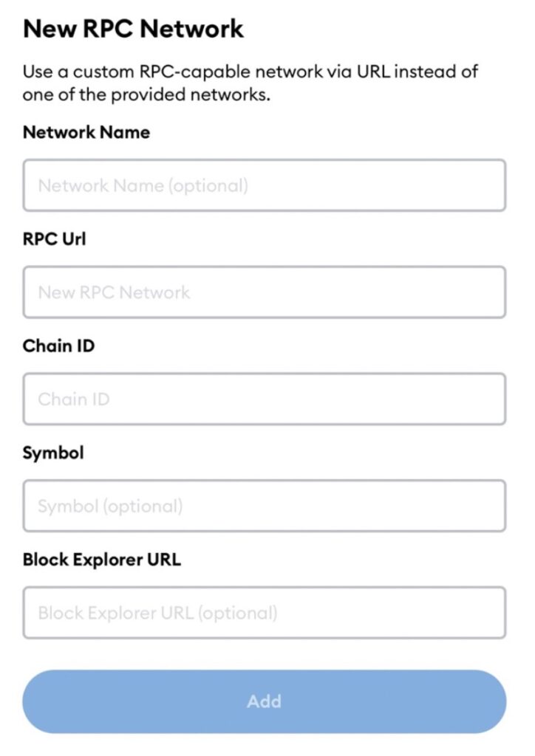This screenshot has height=756, width=535.
Task: Click the "Chain ID" bold label
Action: click(x=59, y=346)
